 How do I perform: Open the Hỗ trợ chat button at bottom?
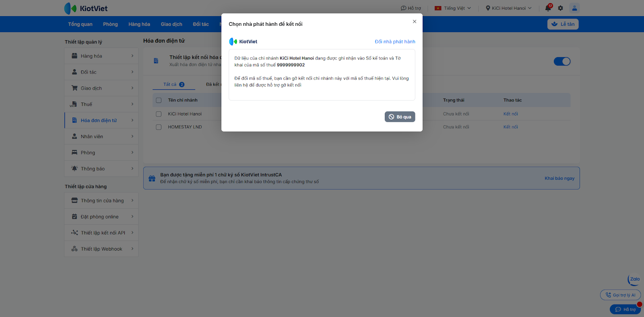coord(625,309)
